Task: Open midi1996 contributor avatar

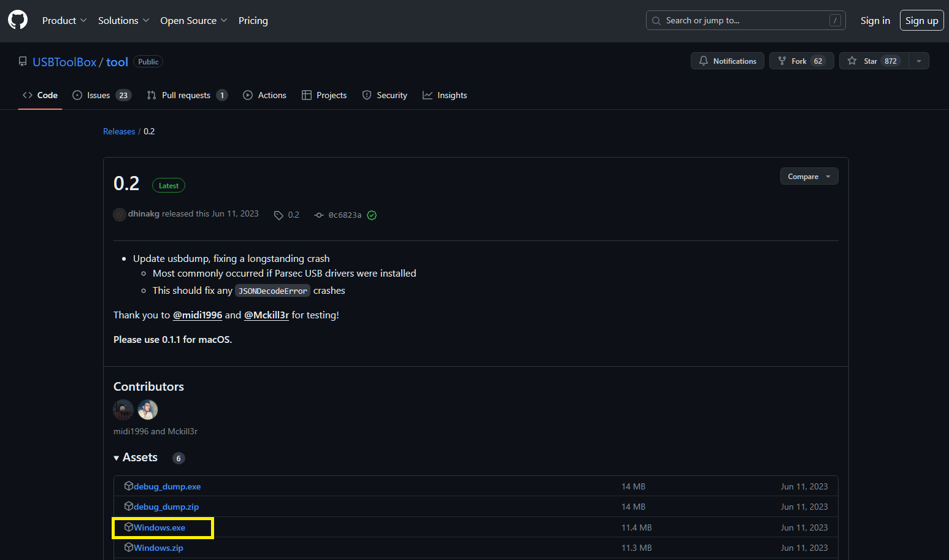Action: pos(123,410)
